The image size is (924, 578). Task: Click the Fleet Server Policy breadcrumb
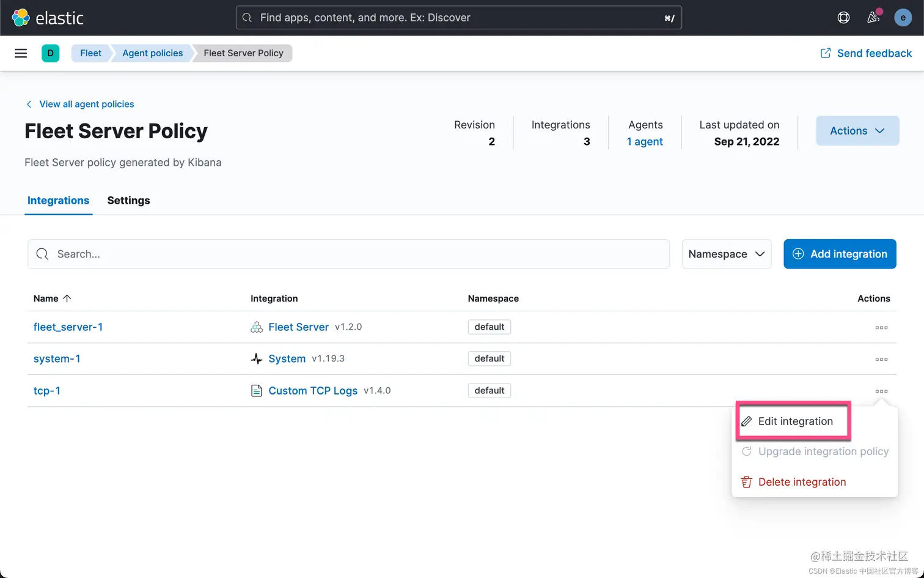tap(243, 53)
